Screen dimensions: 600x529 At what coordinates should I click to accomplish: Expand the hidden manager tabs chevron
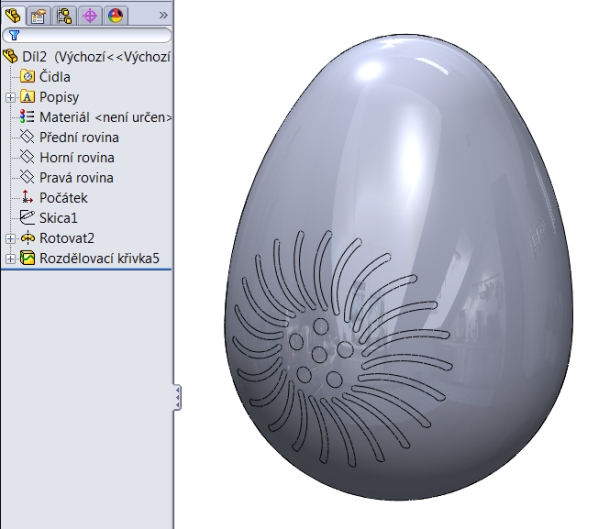[163, 15]
